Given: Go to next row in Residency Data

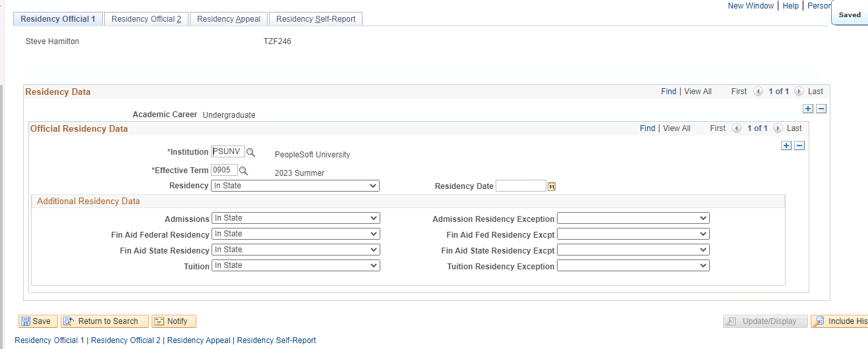Looking at the screenshot, I should [799, 92].
